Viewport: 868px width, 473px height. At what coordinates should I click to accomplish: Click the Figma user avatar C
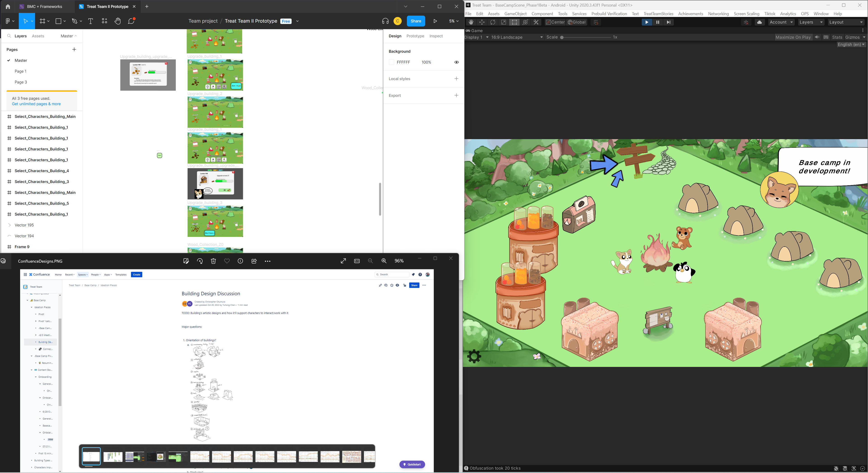click(398, 21)
